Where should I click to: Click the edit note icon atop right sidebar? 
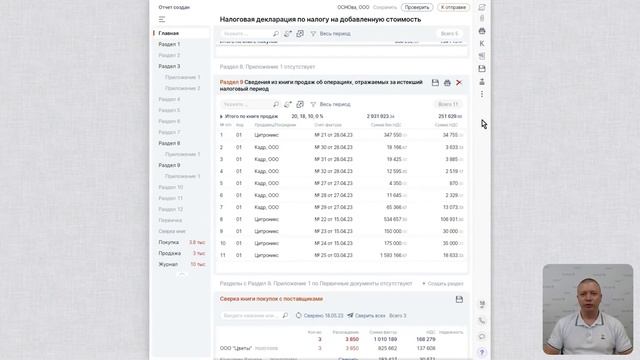[482, 7]
